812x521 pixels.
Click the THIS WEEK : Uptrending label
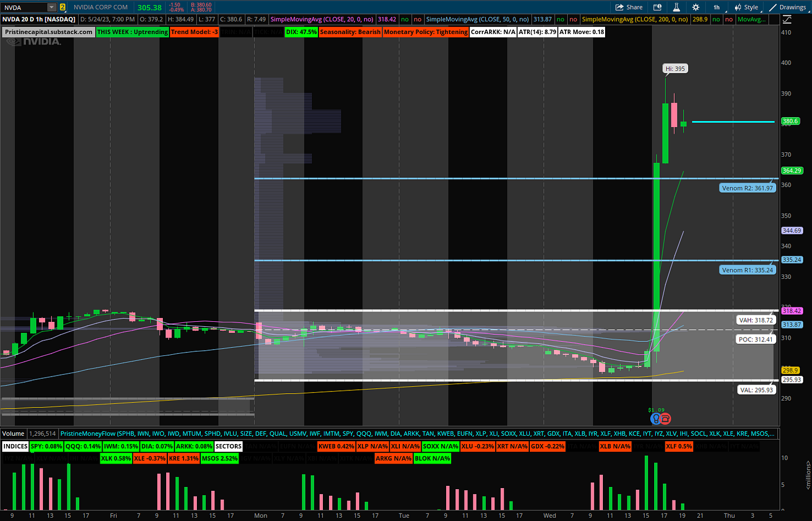click(x=132, y=32)
